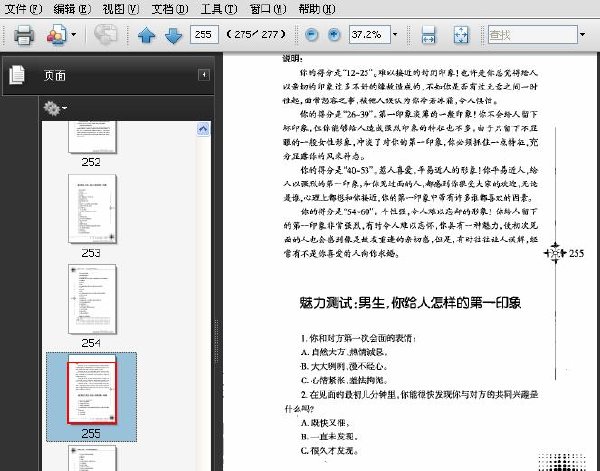Open the zoom level dropdown arrow

tap(395, 35)
